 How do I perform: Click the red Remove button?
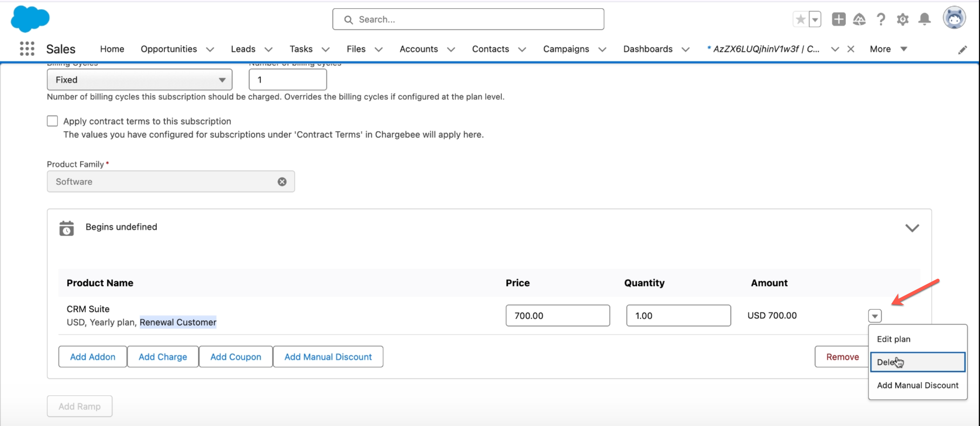click(842, 356)
